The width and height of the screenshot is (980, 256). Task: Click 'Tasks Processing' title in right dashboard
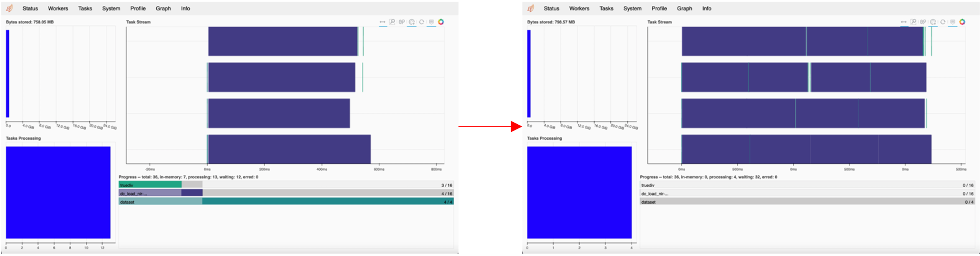[544, 138]
